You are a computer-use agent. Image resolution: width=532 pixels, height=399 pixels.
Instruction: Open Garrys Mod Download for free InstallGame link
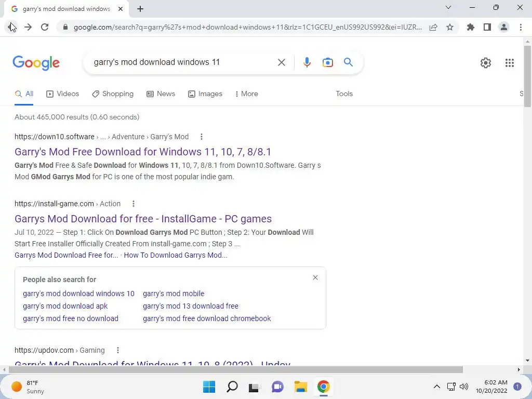click(143, 219)
